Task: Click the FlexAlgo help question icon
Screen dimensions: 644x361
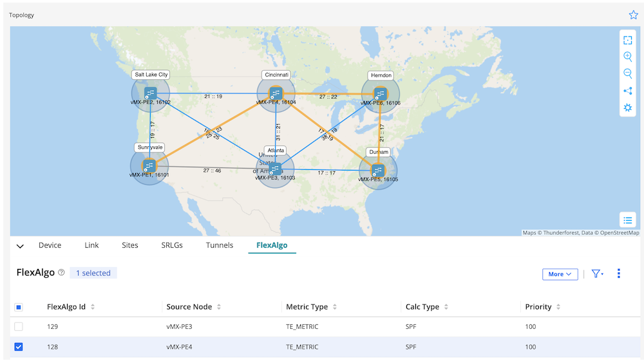Action: 61,273
